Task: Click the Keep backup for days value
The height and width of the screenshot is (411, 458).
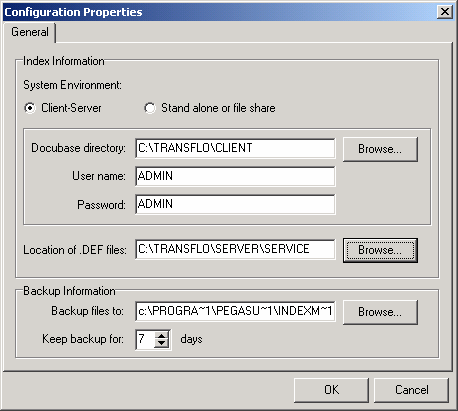Action: (145, 339)
